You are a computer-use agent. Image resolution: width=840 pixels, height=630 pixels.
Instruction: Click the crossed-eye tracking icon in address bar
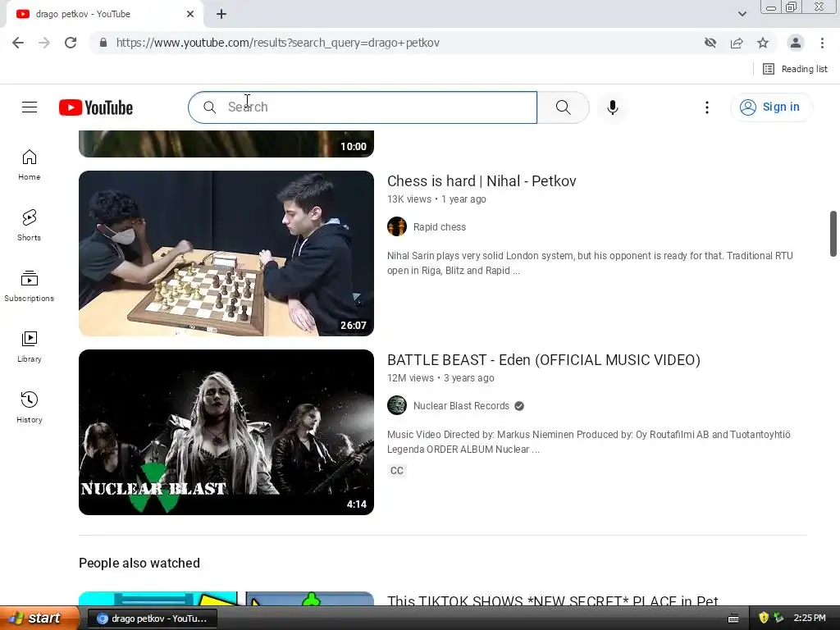pos(710,43)
